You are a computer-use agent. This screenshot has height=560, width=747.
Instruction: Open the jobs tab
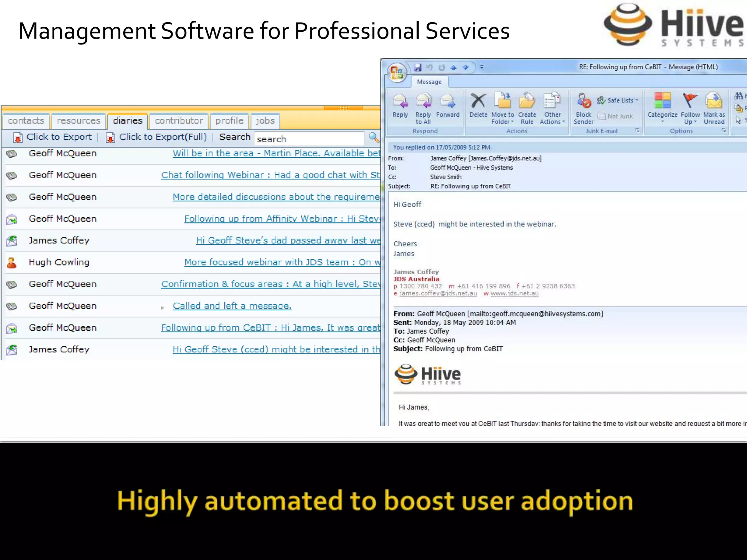265,121
